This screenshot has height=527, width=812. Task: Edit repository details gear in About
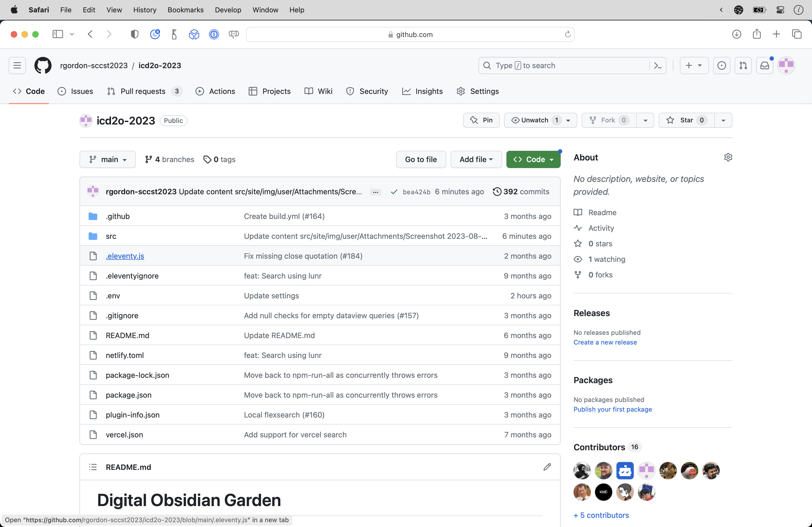tap(728, 158)
